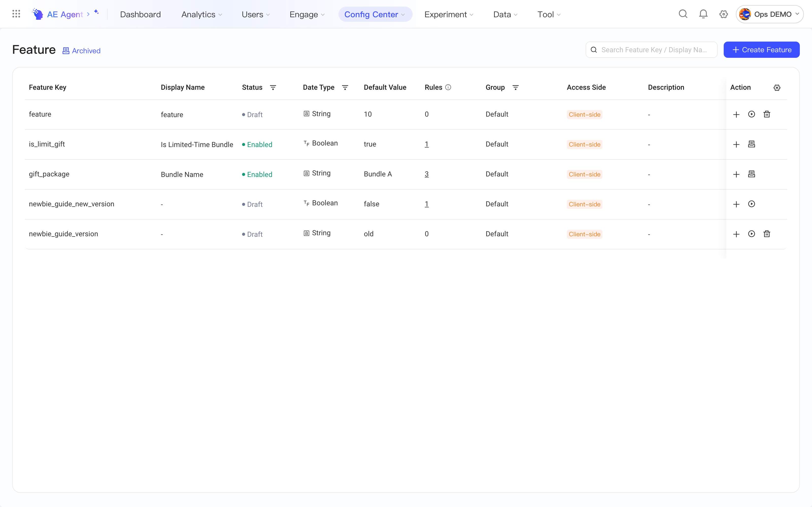Viewport: 812px width, 507px height.
Task: Open the Analytics menu
Action: pyautogui.click(x=202, y=14)
